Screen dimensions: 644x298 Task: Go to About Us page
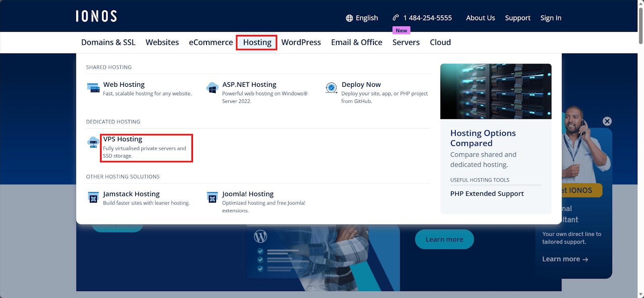pyautogui.click(x=481, y=18)
